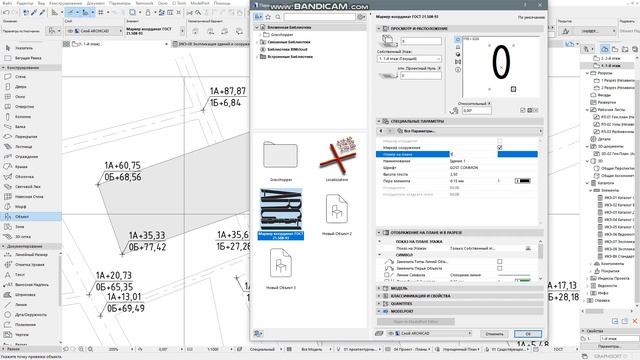Open the '1. 1-й этаж' tab in main window
The height and width of the screenshot is (360, 640).
tap(116, 44)
